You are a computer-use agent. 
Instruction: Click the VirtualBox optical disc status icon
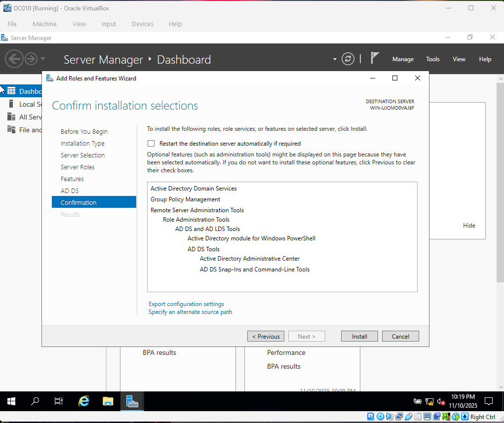point(380,417)
